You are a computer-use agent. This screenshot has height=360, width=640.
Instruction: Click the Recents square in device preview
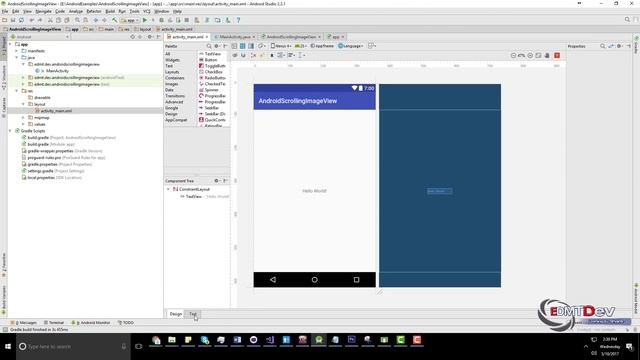(356, 280)
